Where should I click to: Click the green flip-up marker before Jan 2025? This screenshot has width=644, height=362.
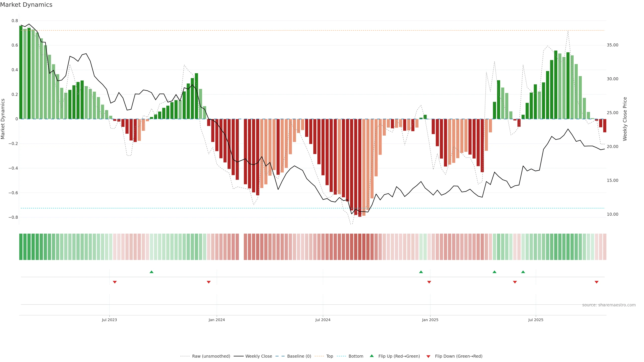421,272
